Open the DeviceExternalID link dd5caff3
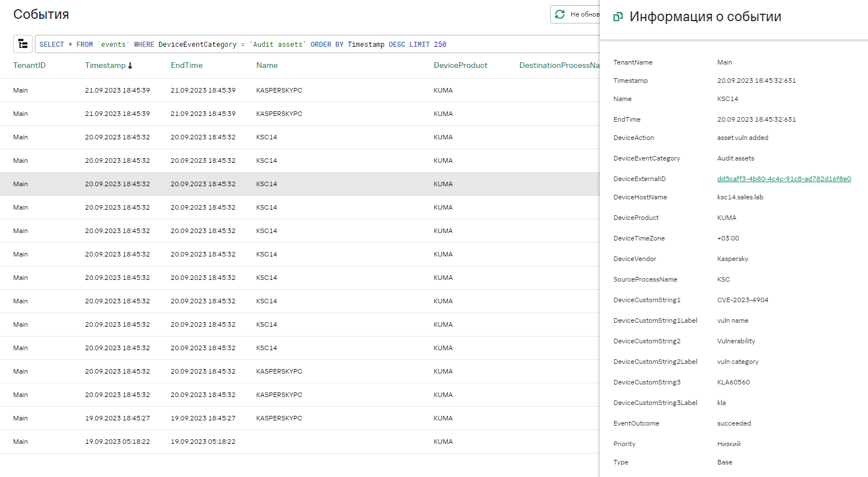The image size is (868, 477). tap(784, 179)
